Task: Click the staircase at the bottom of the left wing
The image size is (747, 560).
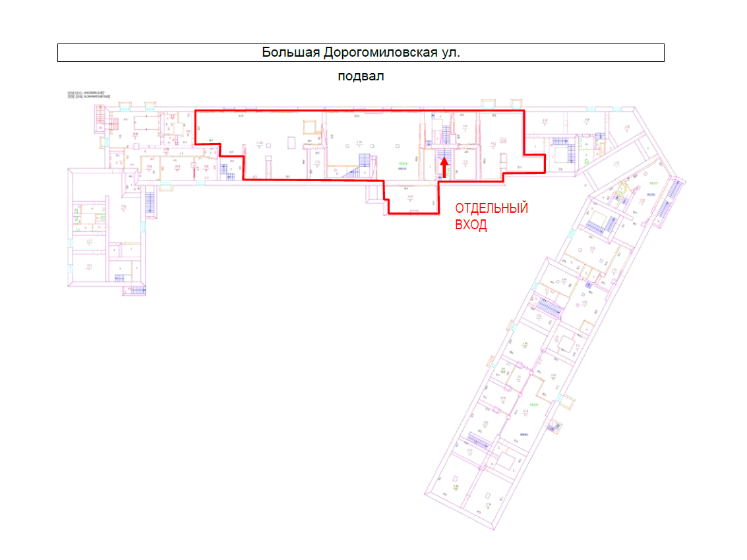Action: [137, 291]
